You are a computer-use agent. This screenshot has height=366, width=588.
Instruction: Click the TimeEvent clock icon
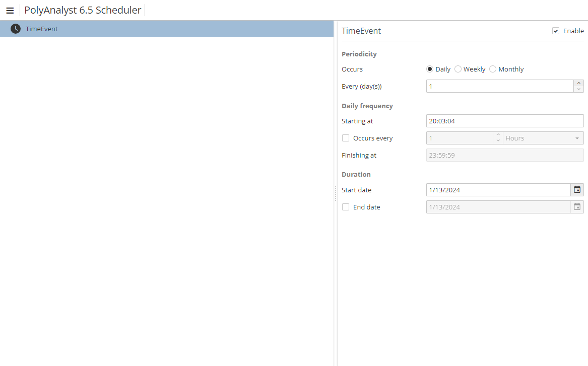pyautogui.click(x=16, y=29)
